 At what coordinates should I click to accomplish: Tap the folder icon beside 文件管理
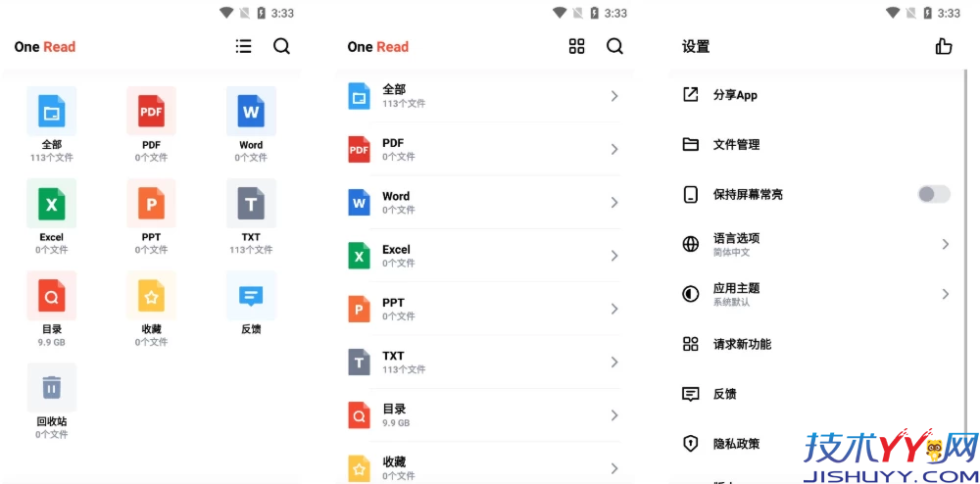(691, 145)
